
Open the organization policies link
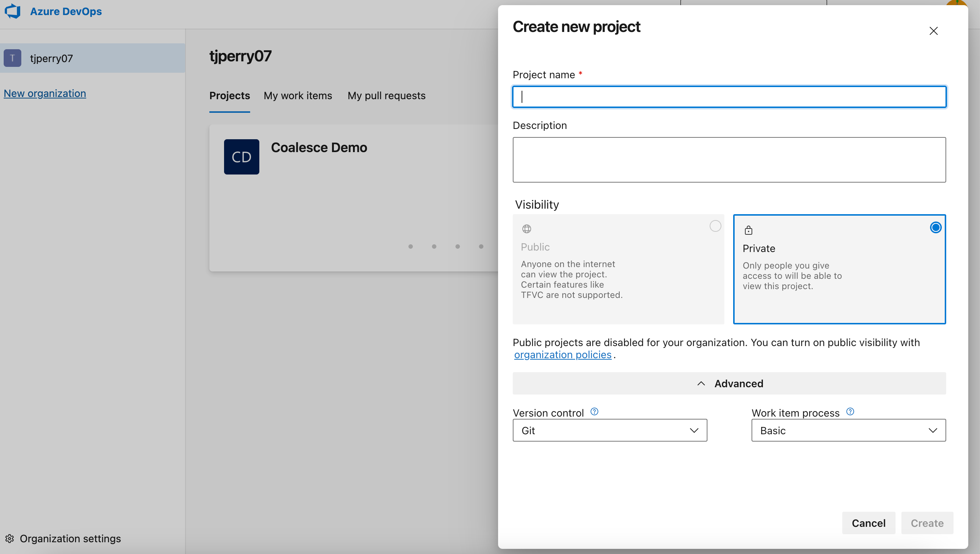point(563,354)
